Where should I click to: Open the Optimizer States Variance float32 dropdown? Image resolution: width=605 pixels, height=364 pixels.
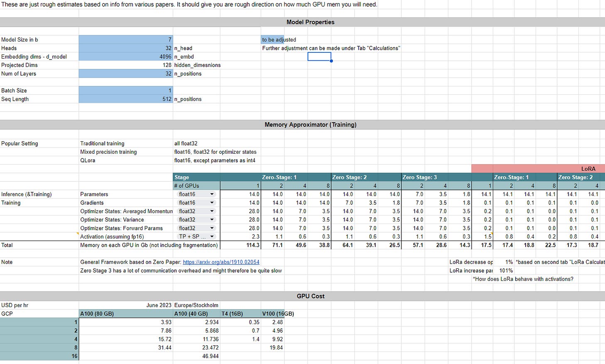197,220
